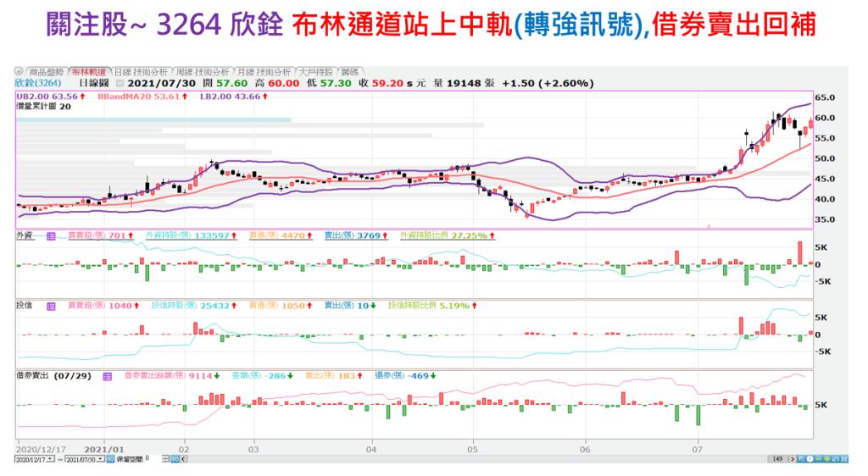The width and height of the screenshot is (868, 476).
Task: Expand the 日線圖 chart period dropdown arrow
Action: (x=120, y=84)
